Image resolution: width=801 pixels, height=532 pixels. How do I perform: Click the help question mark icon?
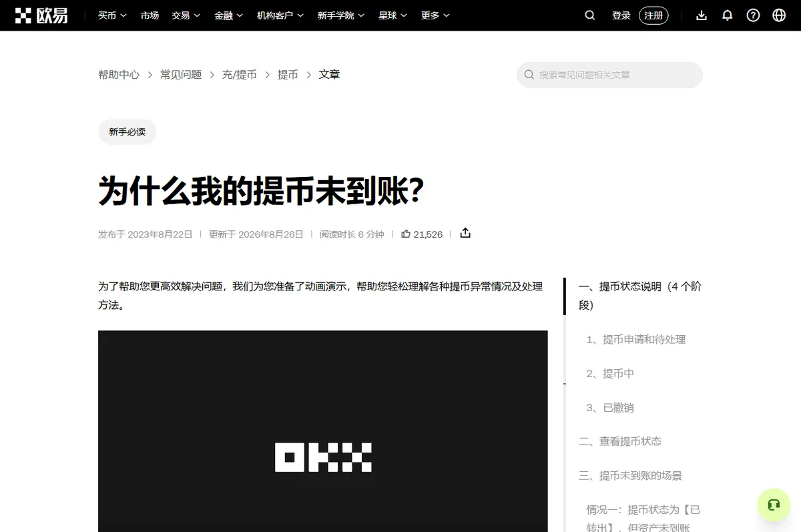pos(753,15)
